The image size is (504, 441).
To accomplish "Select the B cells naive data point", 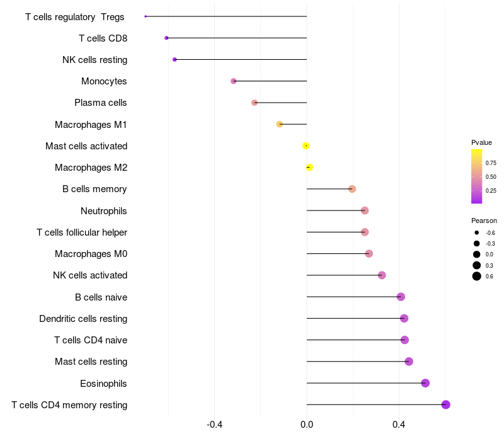I will [x=401, y=297].
